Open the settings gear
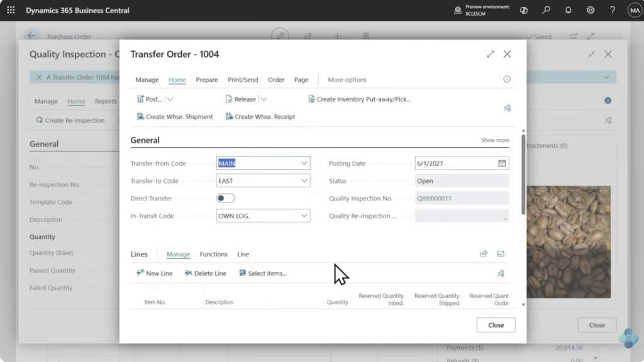Image resolution: width=644 pixels, height=362 pixels. point(590,10)
